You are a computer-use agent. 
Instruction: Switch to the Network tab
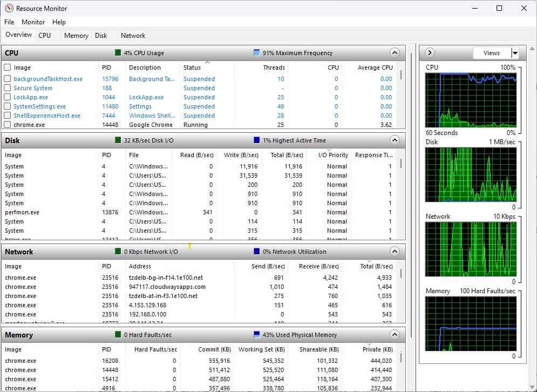(133, 35)
